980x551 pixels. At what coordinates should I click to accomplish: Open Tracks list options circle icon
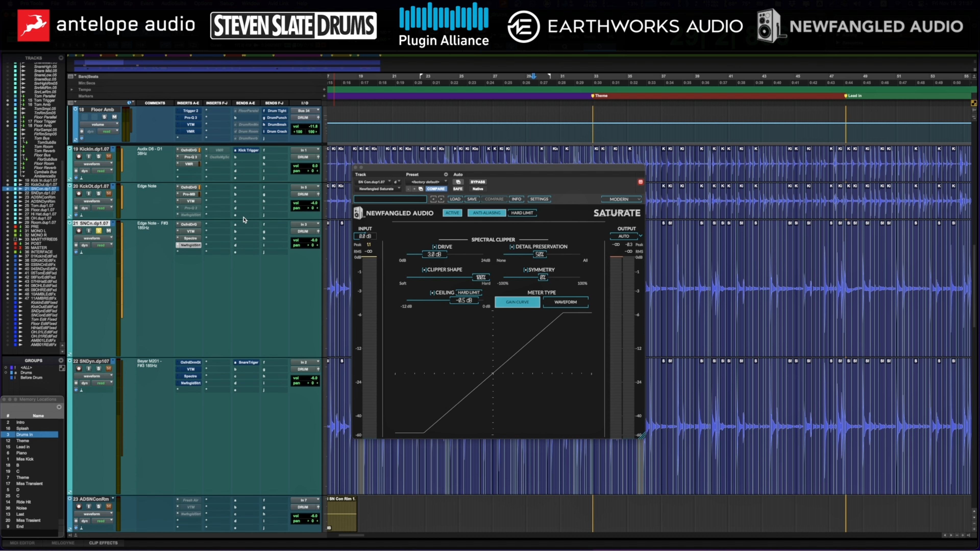tap(61, 58)
